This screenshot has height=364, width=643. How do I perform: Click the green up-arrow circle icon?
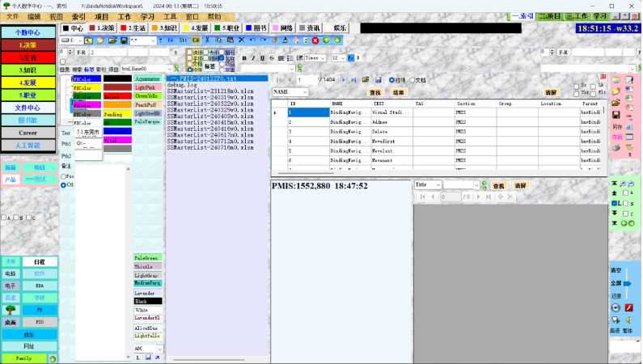click(x=327, y=40)
